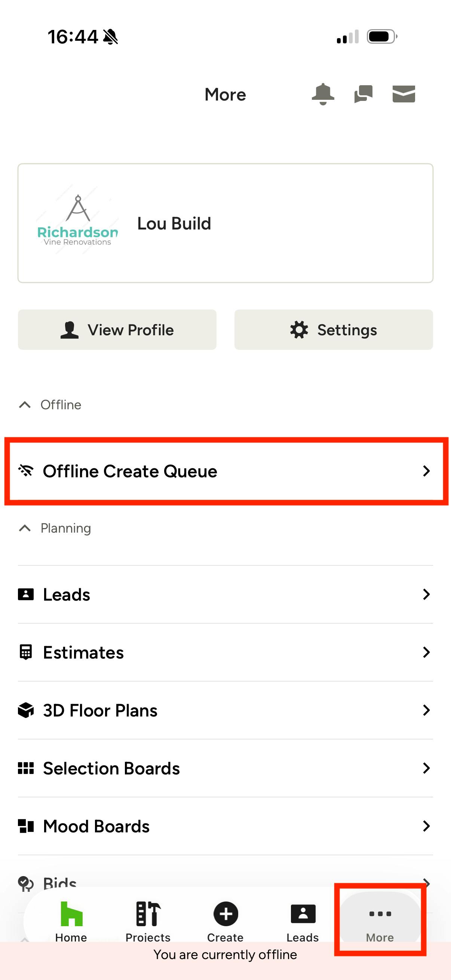
Task: Open the Settings button
Action: click(334, 330)
